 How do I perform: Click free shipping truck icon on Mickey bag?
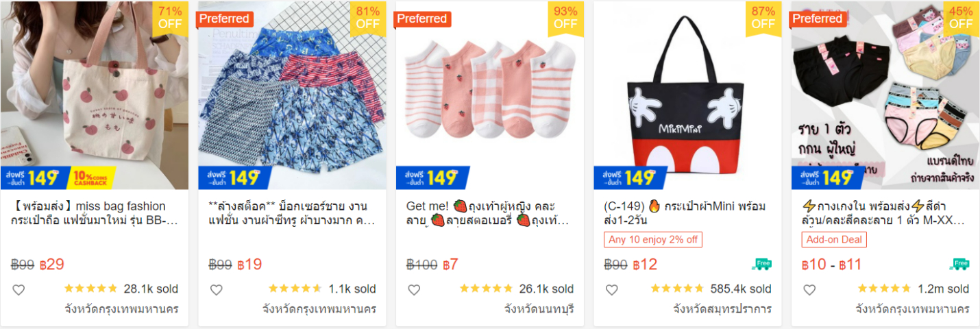click(761, 264)
